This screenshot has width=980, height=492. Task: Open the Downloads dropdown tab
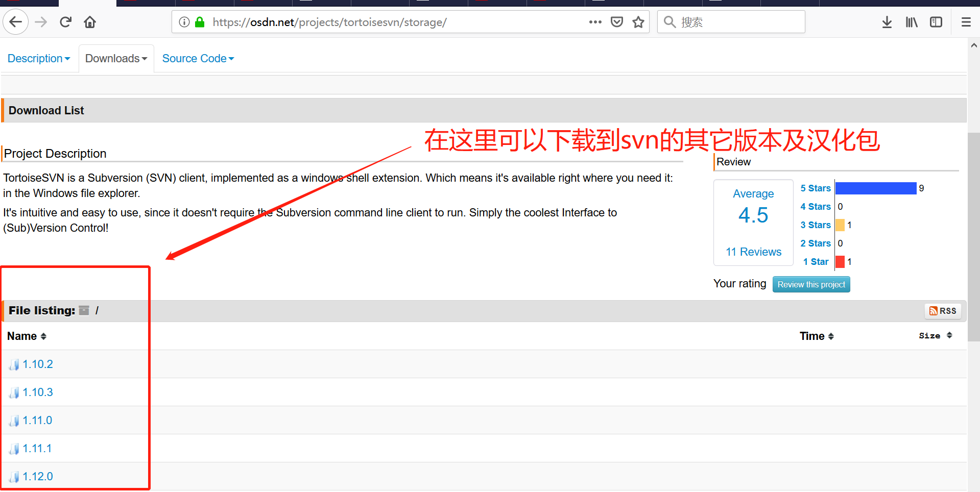pyautogui.click(x=116, y=59)
